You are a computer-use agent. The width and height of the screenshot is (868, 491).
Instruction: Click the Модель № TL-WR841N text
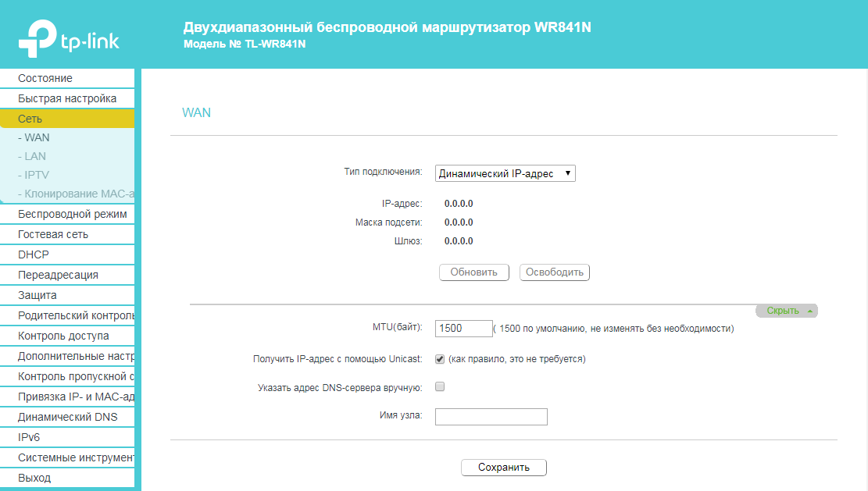tap(245, 44)
